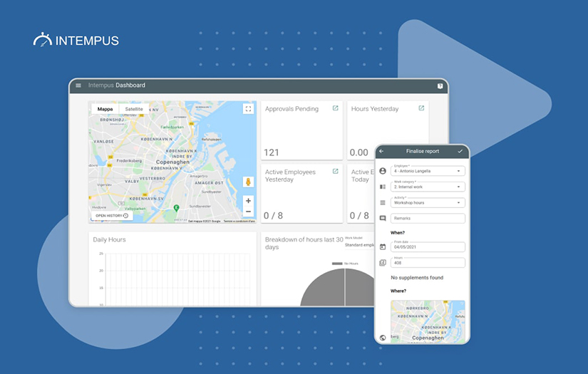Switch map to Satellite view

tap(134, 109)
